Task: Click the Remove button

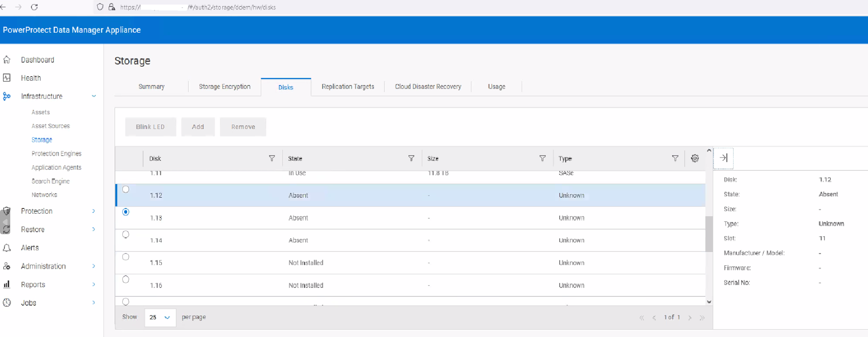Action: coord(243,127)
